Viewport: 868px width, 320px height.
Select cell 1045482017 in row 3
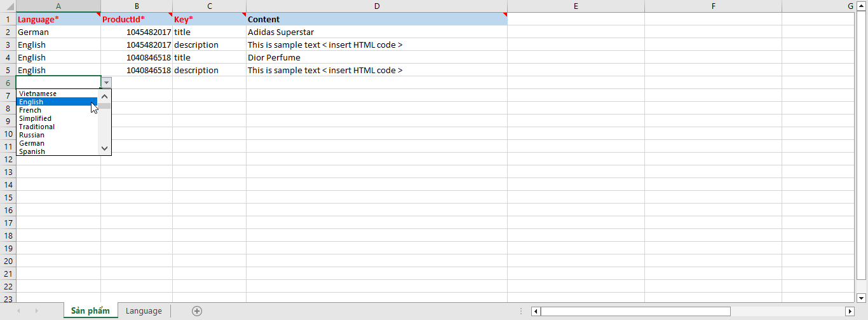(x=137, y=45)
